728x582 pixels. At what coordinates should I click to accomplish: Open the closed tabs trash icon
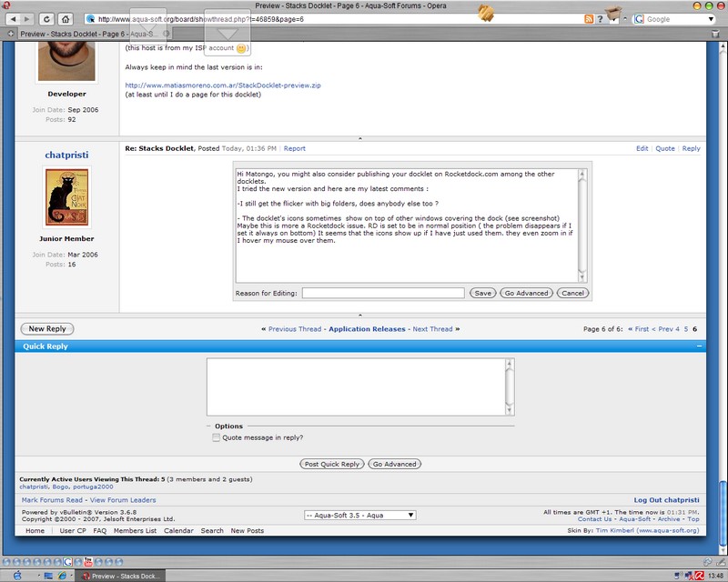point(715,34)
